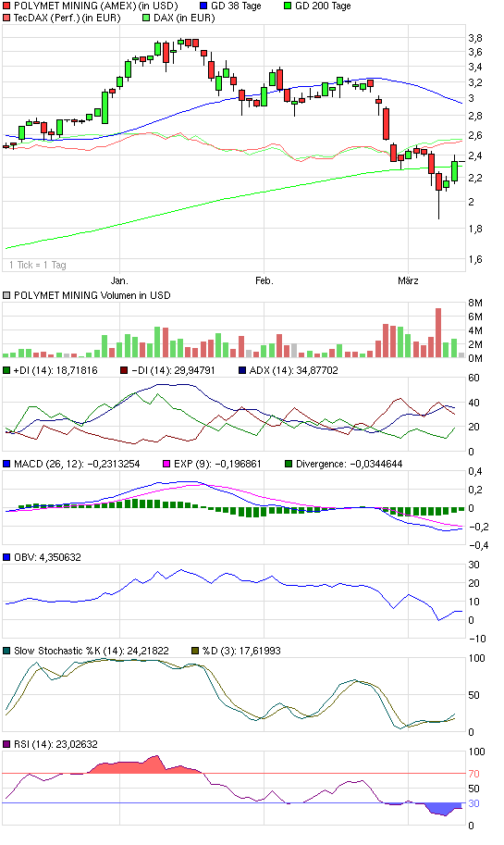
Task: Click the green +DI (14) swatch
Action: [6, 370]
